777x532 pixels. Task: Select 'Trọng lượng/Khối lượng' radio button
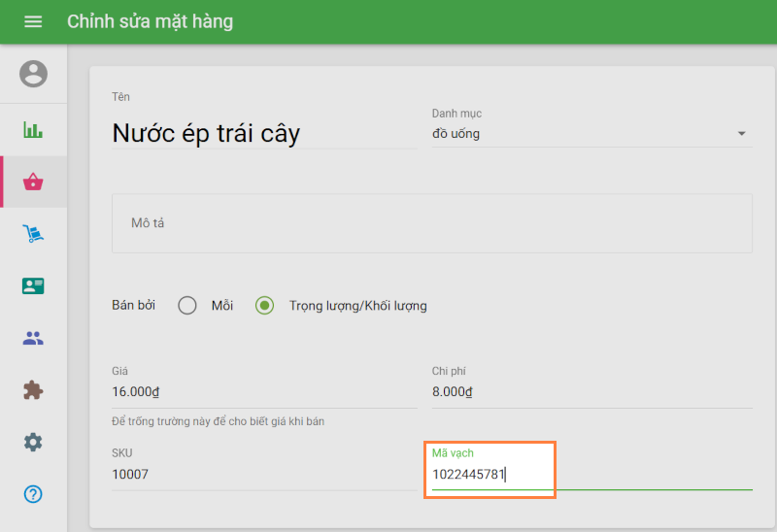264,306
